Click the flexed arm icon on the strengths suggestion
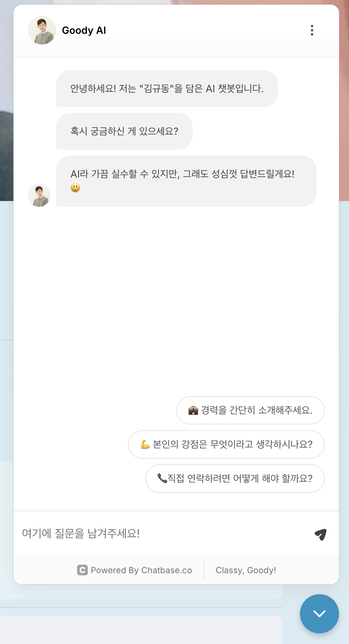Viewport: 349px width, 644px height. 145,444
